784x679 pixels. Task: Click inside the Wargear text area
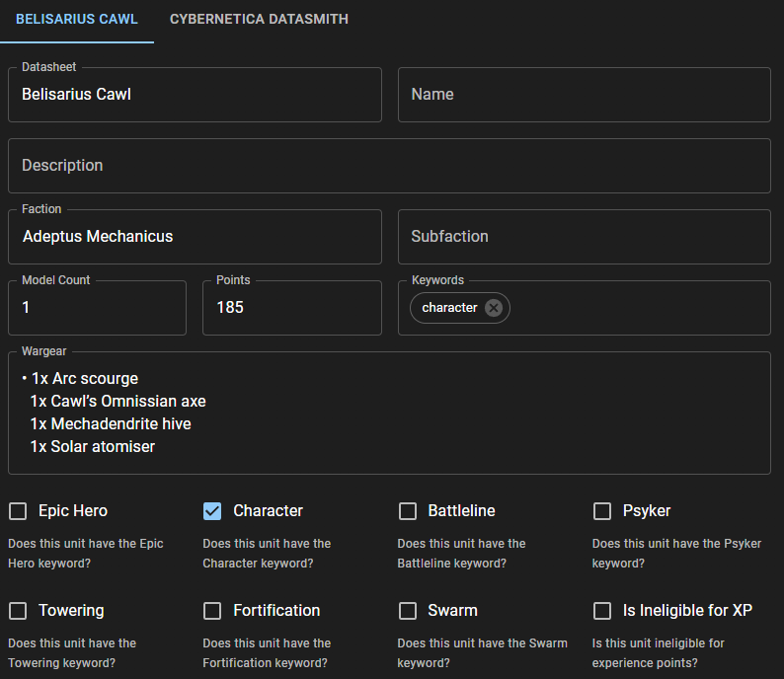click(389, 413)
